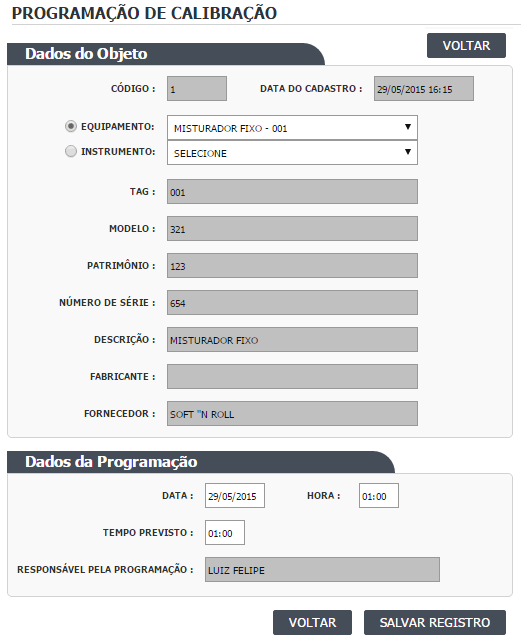The height and width of the screenshot is (644, 521).
Task: Select the INSTRUMENTO radio button
Action: (71, 151)
